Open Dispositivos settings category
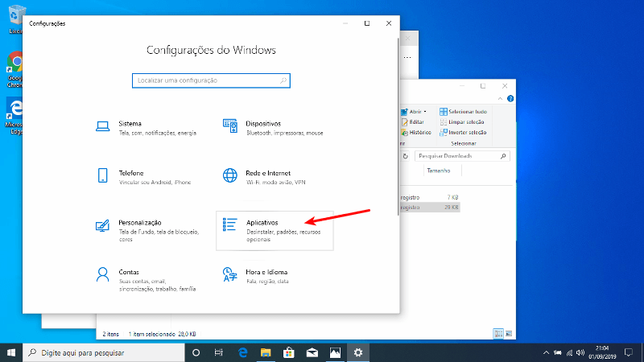Viewport: 644px width, 362px height. point(275,128)
